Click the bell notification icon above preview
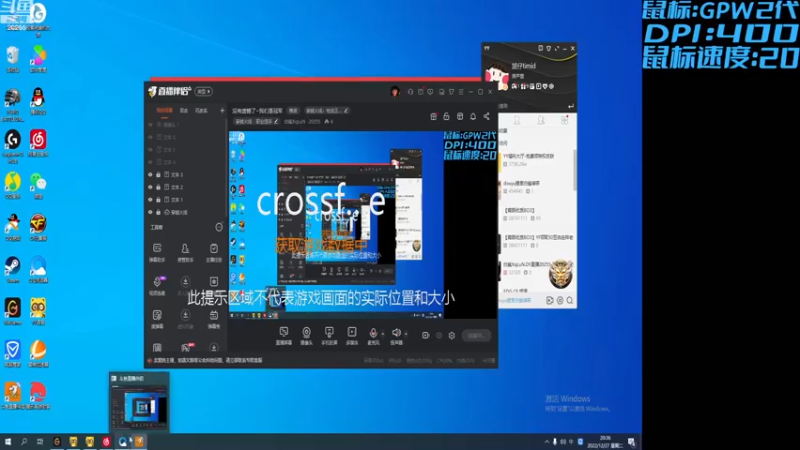The image size is (800, 450). 473,116
